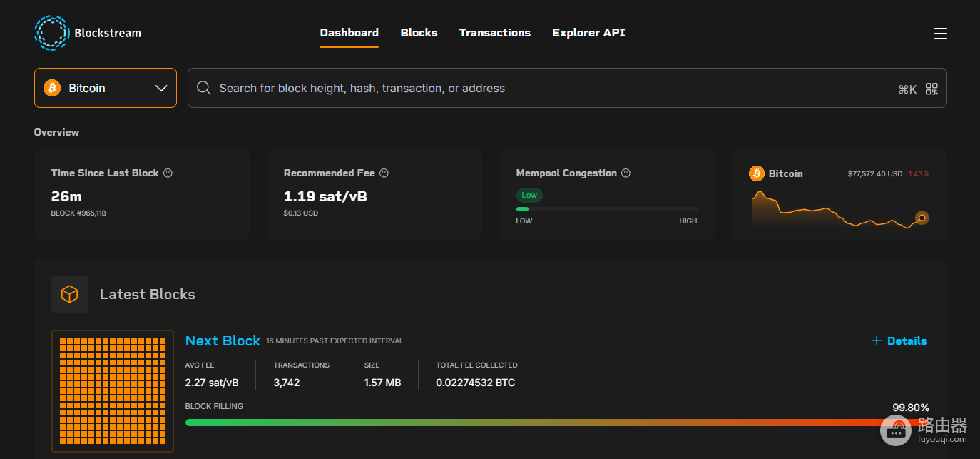The height and width of the screenshot is (459, 980).
Task: Expand the Bitcoin network dropdown chevron
Action: (x=161, y=89)
